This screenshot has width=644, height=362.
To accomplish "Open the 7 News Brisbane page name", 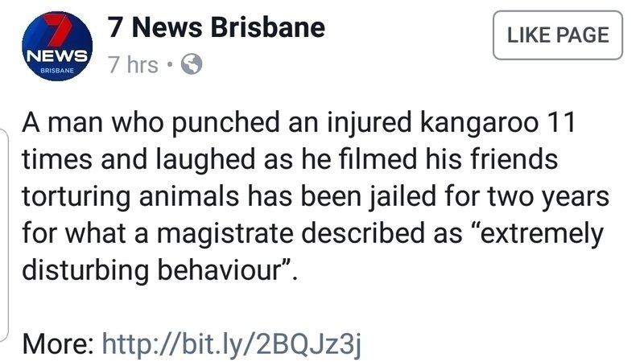I will click(217, 29).
